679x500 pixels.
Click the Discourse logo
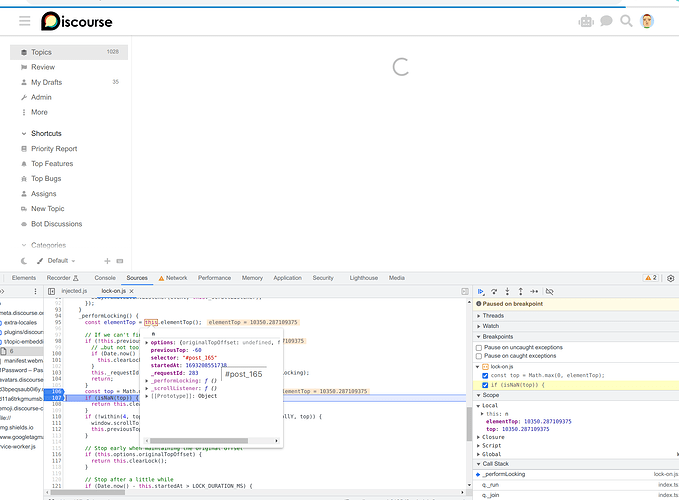[x=77, y=21]
